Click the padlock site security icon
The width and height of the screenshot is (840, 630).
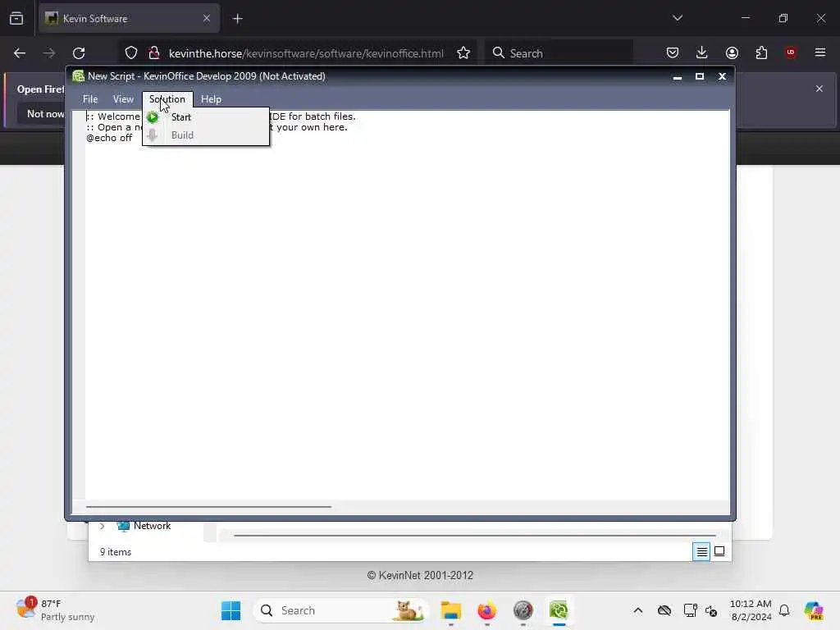(154, 53)
